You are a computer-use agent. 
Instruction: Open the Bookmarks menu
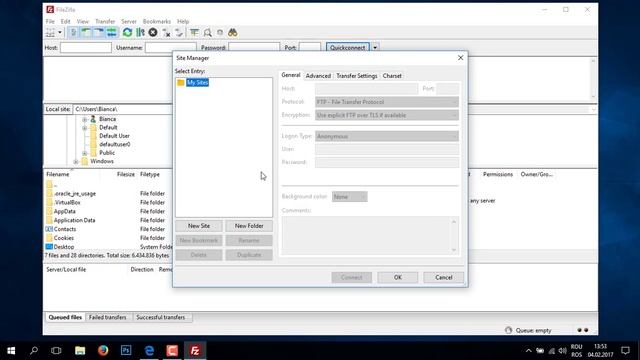(157, 21)
